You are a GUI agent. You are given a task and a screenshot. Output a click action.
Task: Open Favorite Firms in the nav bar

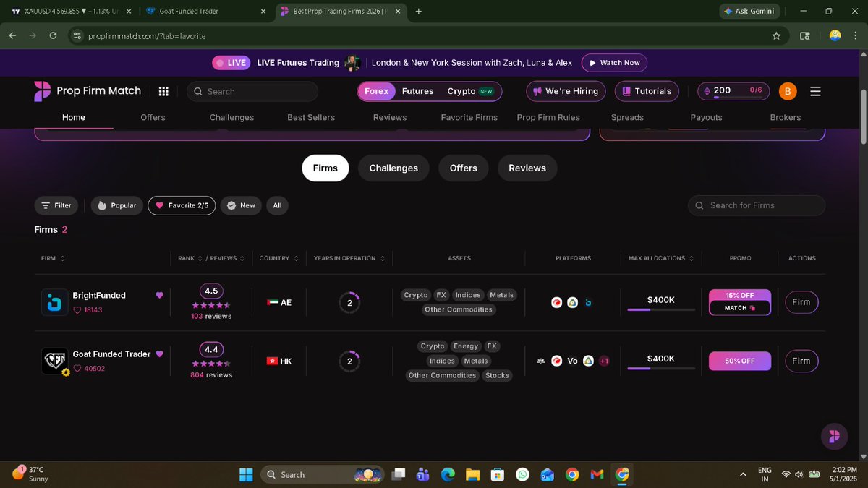[469, 117]
